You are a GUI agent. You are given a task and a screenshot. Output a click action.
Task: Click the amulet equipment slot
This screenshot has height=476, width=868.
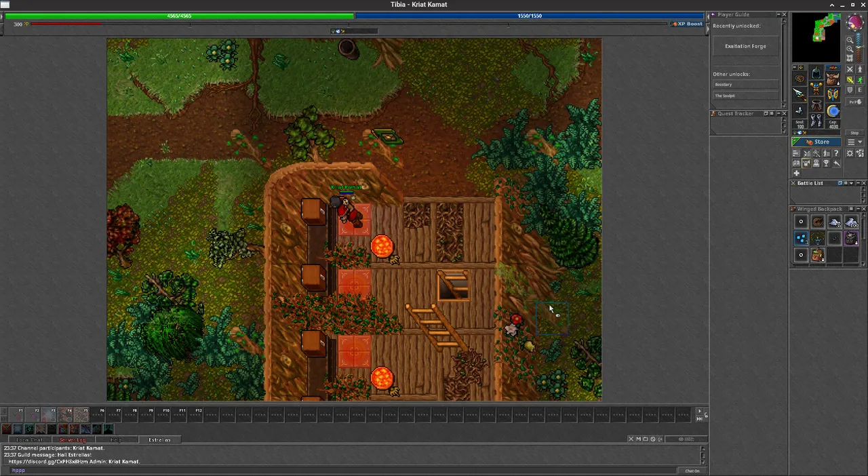click(x=800, y=79)
